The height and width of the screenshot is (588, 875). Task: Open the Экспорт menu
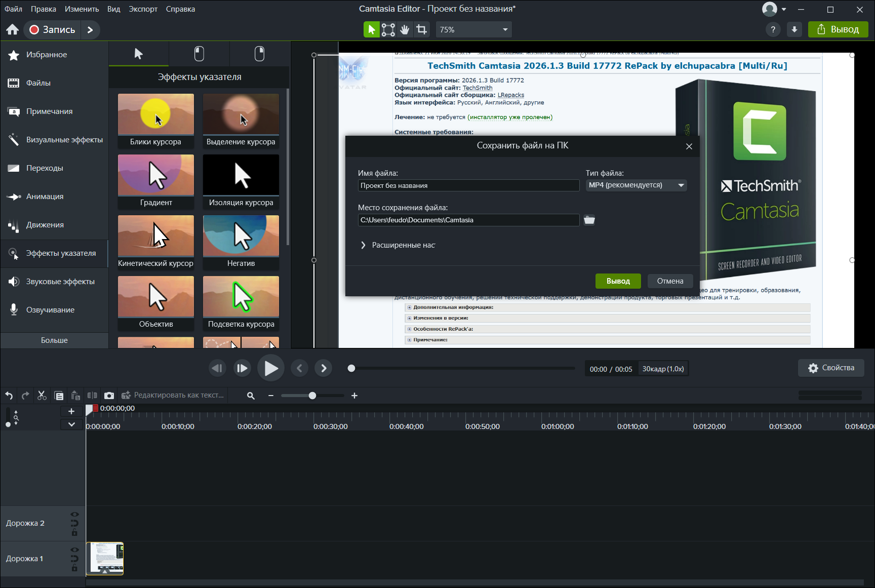[143, 9]
